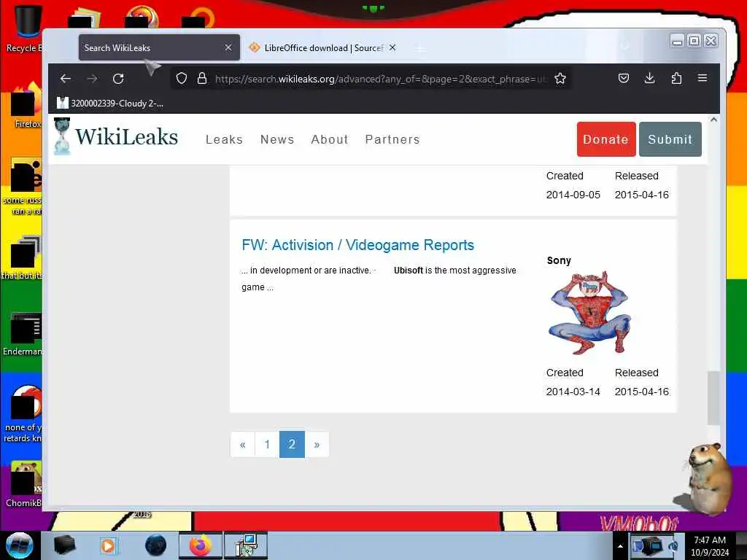
Task: Open the Downloads panel icon
Action: pyautogui.click(x=650, y=78)
